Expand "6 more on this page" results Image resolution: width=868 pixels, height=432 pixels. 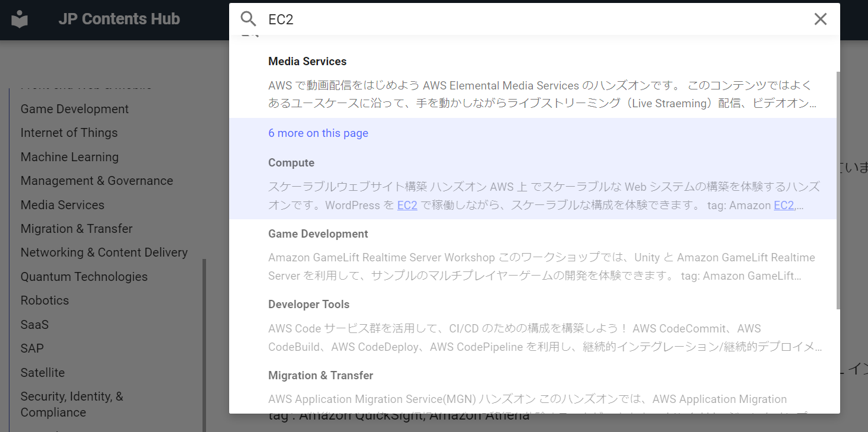click(x=318, y=133)
